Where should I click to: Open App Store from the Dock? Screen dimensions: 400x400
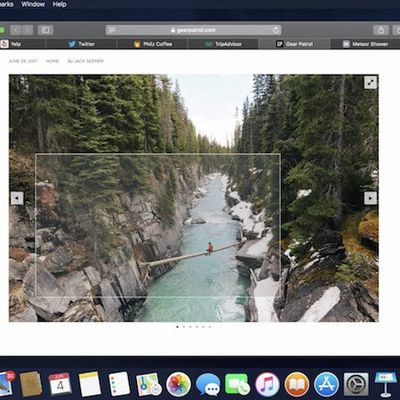tap(326, 384)
